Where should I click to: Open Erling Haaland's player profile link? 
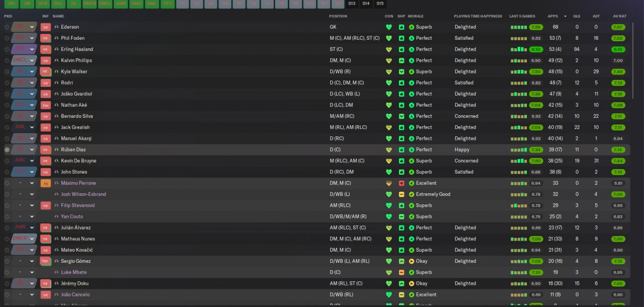click(x=77, y=49)
